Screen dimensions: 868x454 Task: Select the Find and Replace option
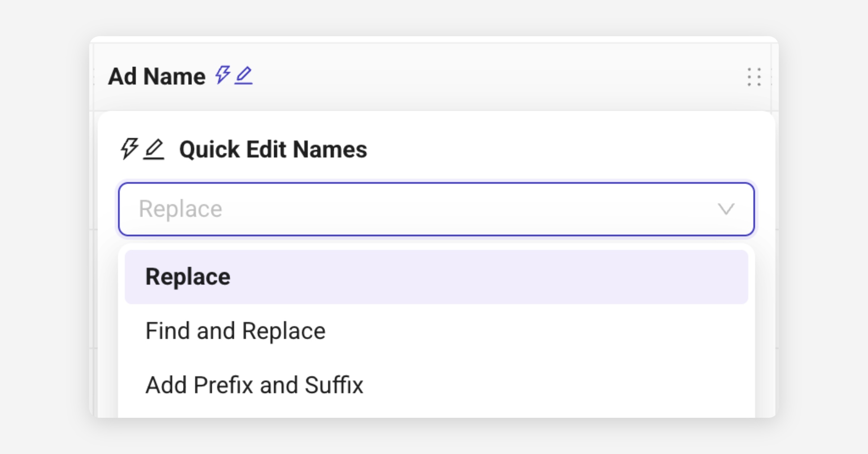click(236, 331)
